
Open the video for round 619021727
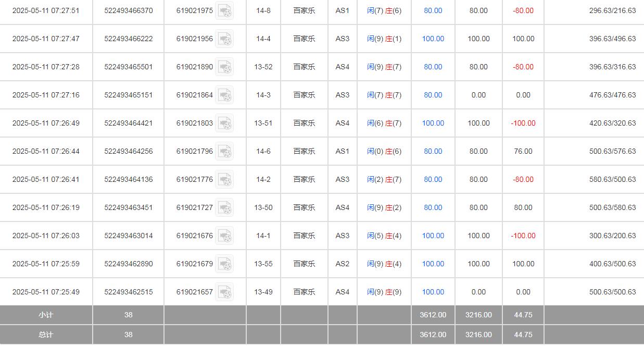tap(225, 207)
